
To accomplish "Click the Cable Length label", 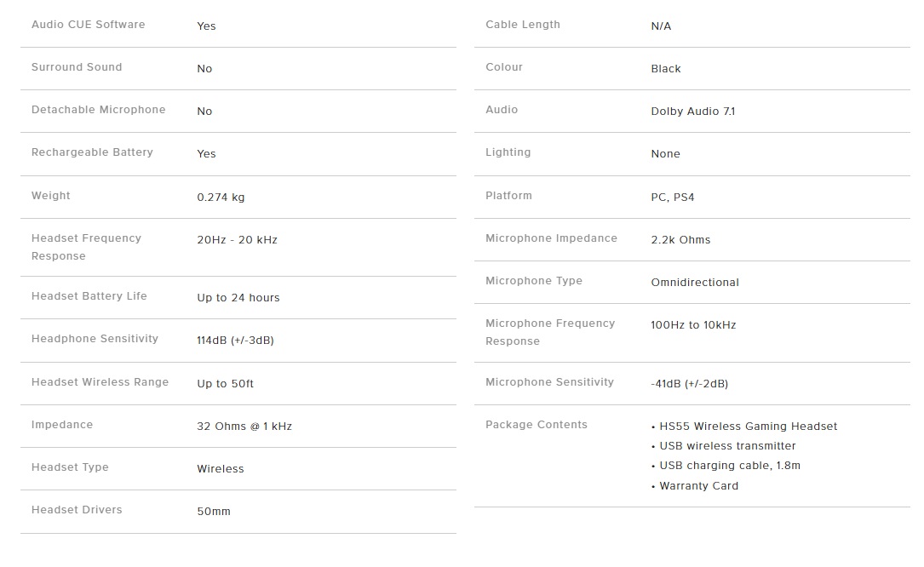I will click(x=523, y=25).
